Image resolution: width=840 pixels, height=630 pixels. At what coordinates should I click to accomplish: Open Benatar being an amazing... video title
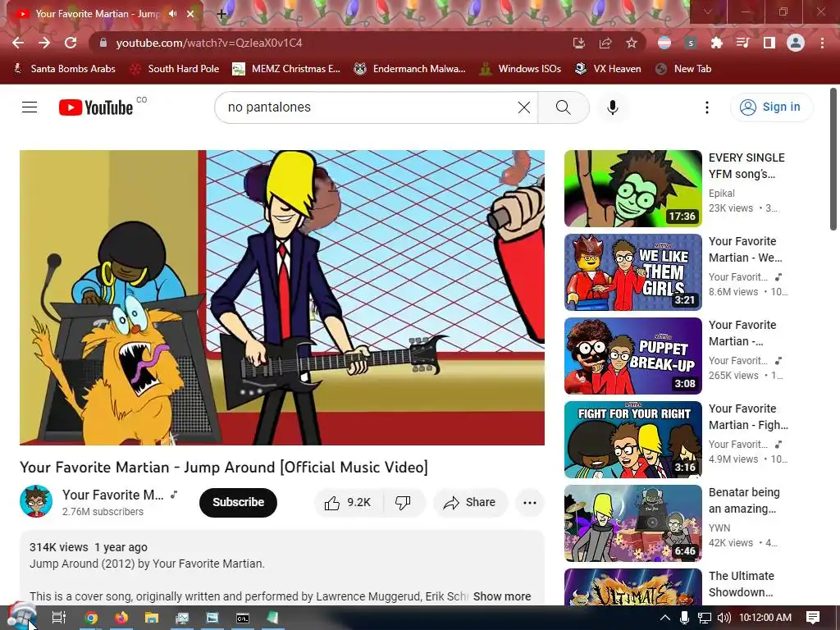click(x=744, y=500)
